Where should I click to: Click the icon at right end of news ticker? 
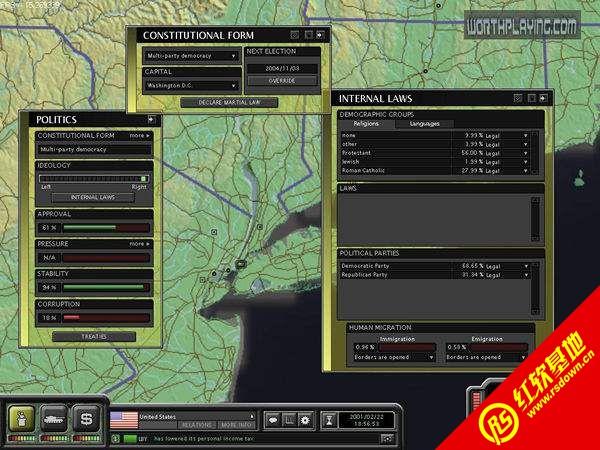coord(388,439)
